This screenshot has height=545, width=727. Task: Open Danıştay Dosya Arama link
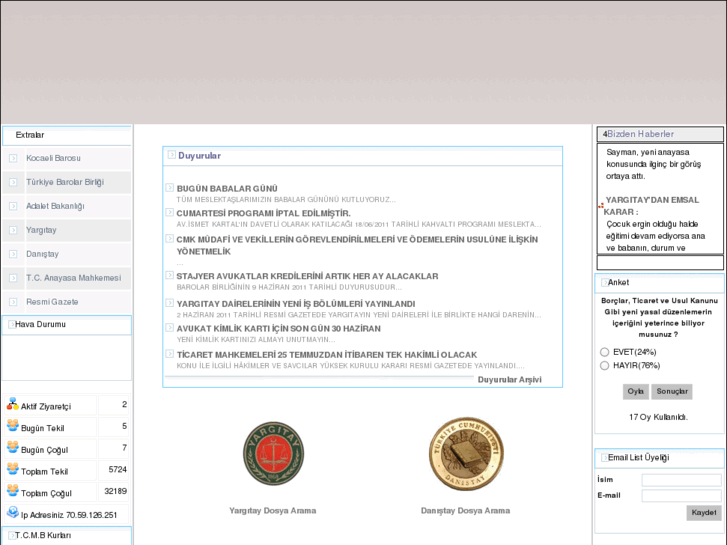click(466, 511)
